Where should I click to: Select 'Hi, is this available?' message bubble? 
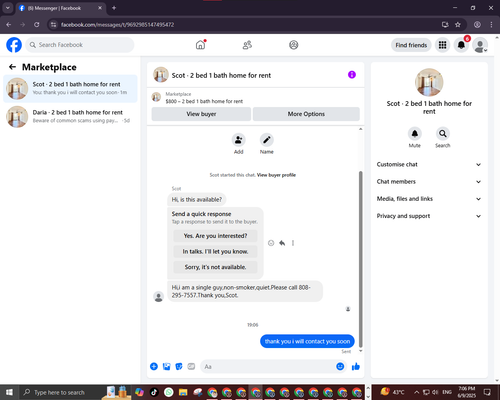[197, 200]
